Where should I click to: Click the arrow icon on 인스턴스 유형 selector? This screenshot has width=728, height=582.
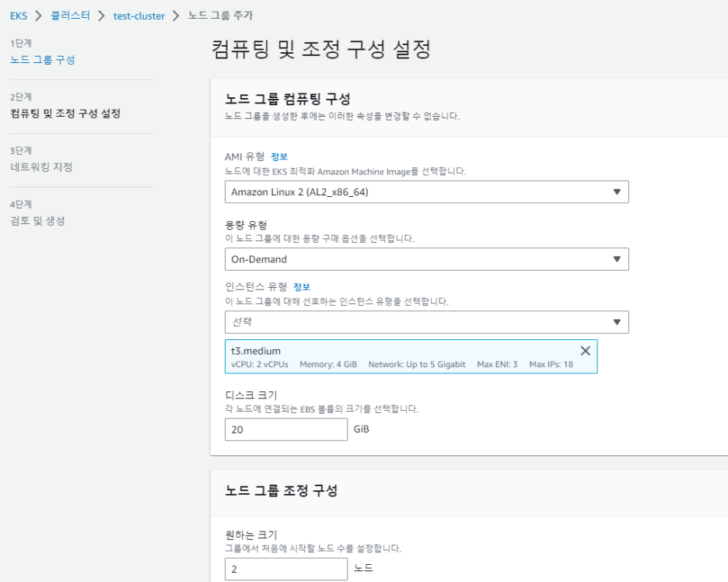pyautogui.click(x=617, y=322)
